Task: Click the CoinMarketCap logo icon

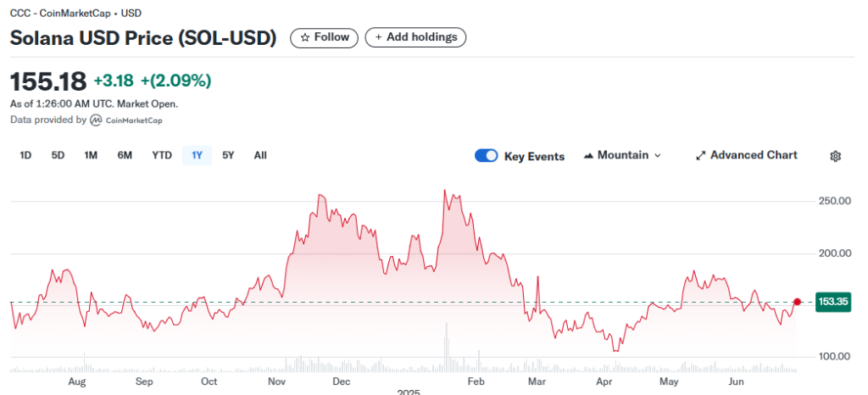Action: click(97, 120)
